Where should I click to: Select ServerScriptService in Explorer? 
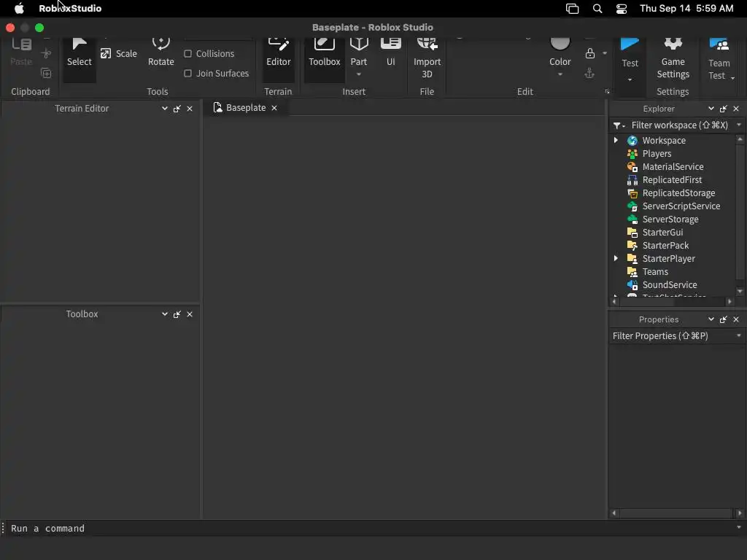681,206
